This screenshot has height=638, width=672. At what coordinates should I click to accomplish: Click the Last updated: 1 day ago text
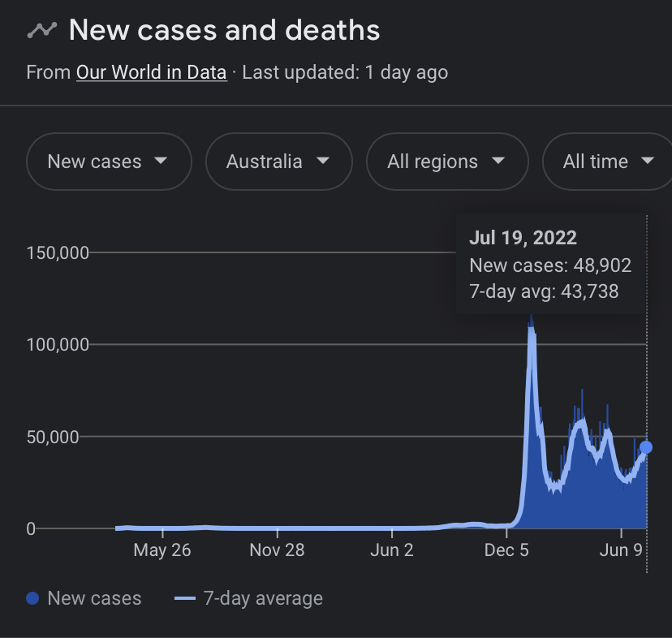pos(345,72)
